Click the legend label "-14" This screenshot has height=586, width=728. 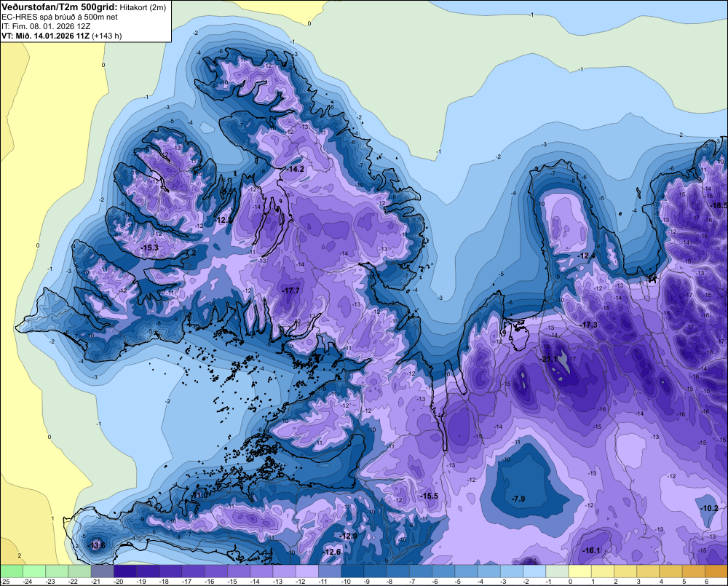[255, 582]
